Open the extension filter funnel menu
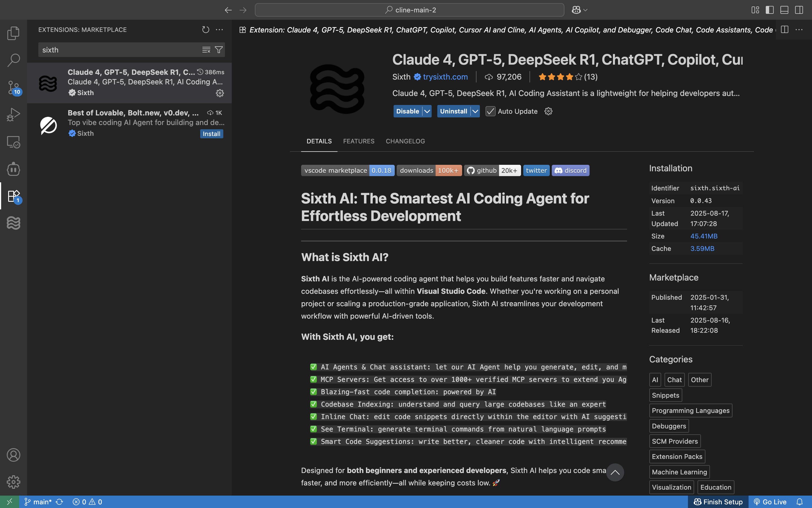This screenshot has width=812, height=508. tap(219, 50)
